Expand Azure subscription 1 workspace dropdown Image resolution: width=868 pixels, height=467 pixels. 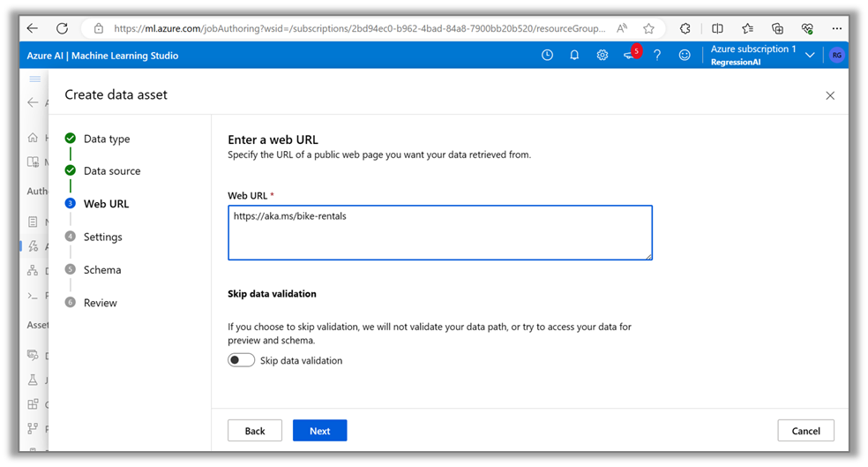pyautogui.click(x=810, y=55)
